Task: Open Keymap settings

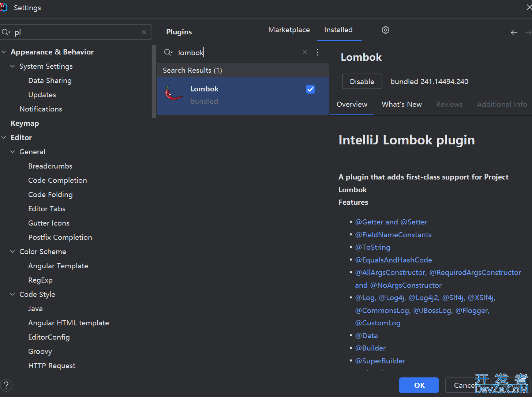Action: [x=25, y=123]
